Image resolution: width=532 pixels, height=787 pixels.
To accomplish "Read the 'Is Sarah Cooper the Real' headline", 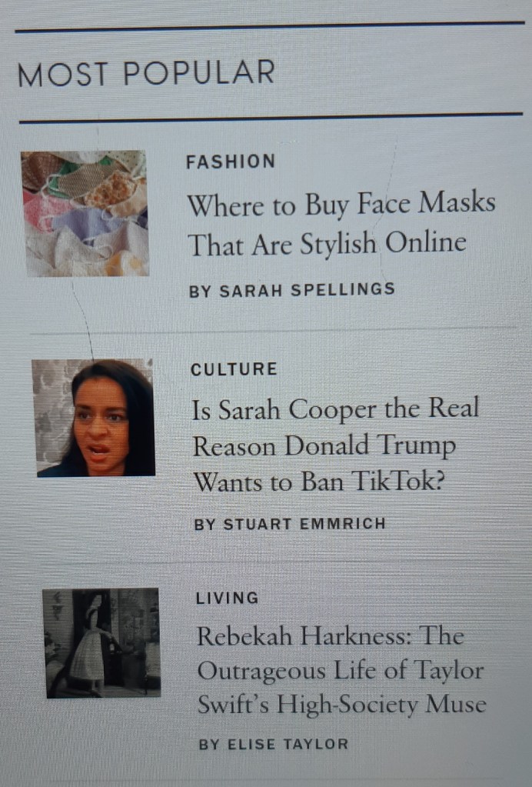I will (335, 409).
